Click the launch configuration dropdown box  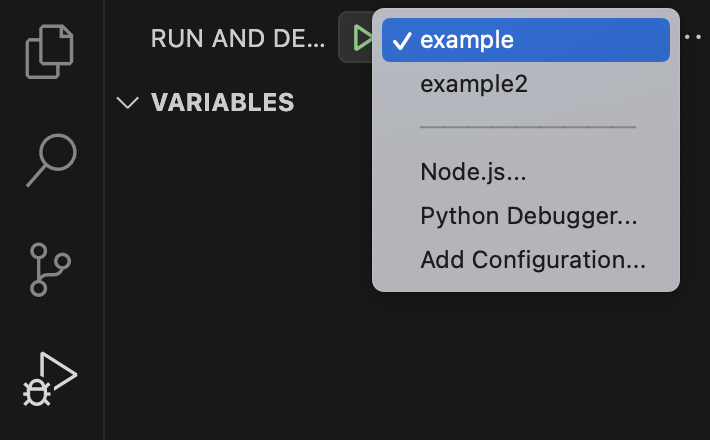pyautogui.click(x=356, y=37)
